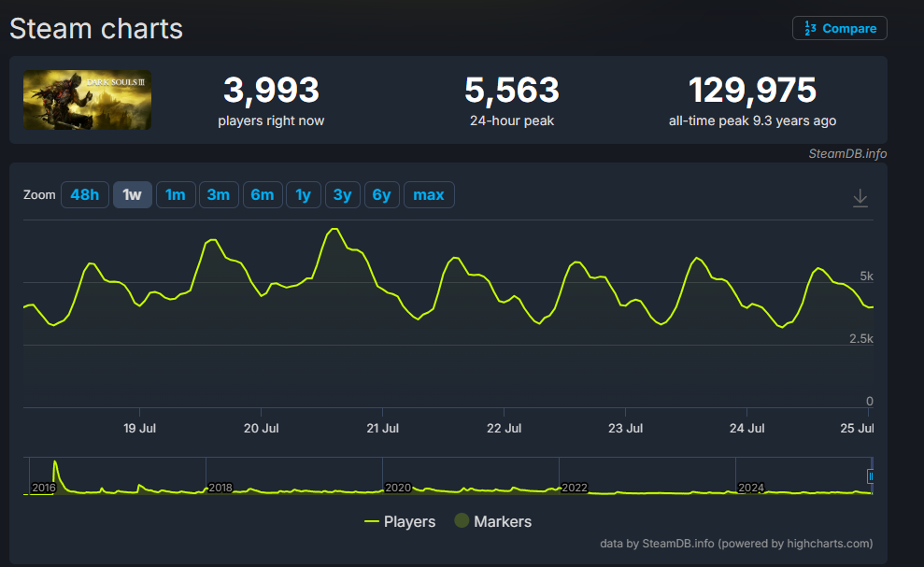The image size is (924, 567).
Task: Select the 6m zoom range
Action: coord(262,194)
